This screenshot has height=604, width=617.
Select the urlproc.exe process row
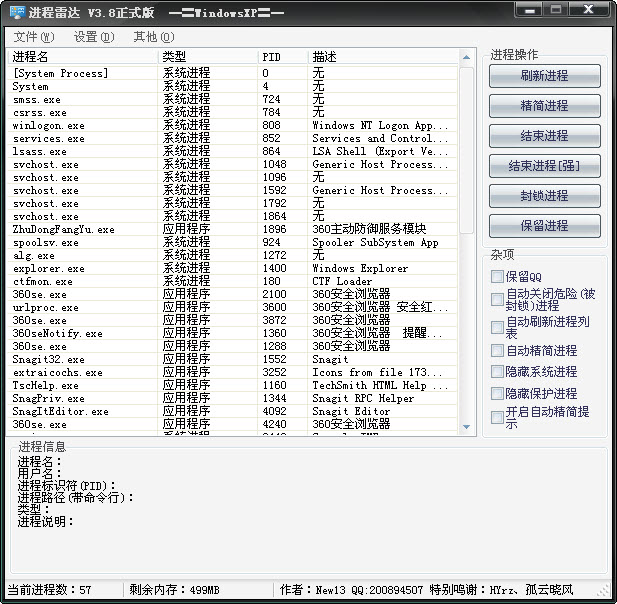[233, 307]
